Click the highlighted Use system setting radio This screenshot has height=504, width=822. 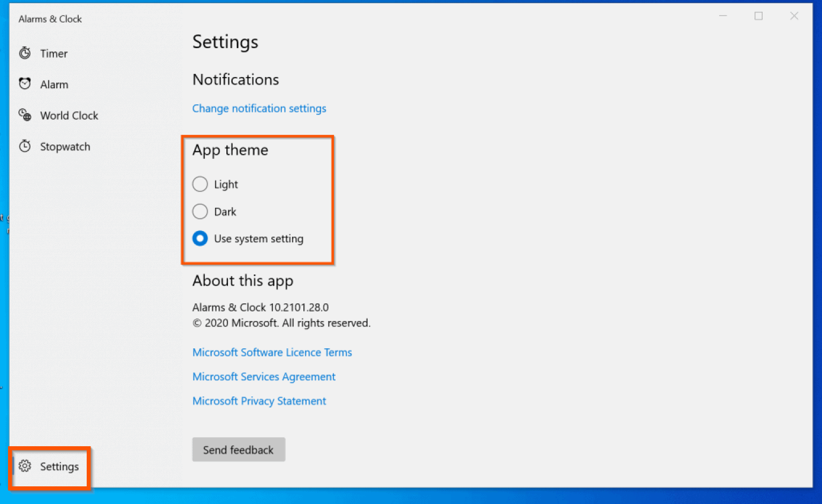coord(200,239)
